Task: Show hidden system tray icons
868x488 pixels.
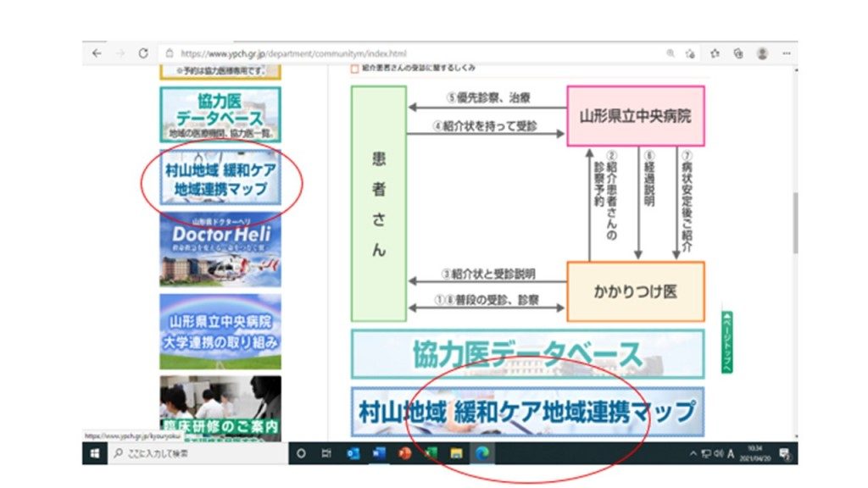Action: pos(693,453)
